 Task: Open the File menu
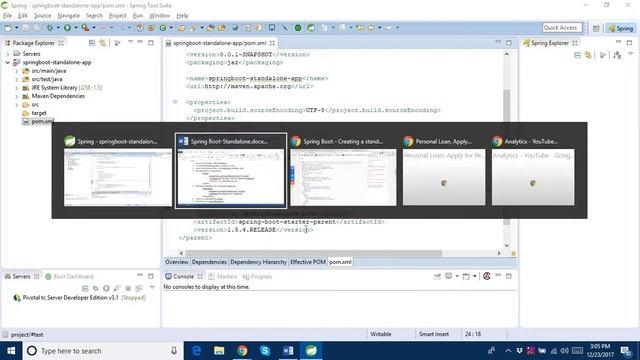(7, 16)
